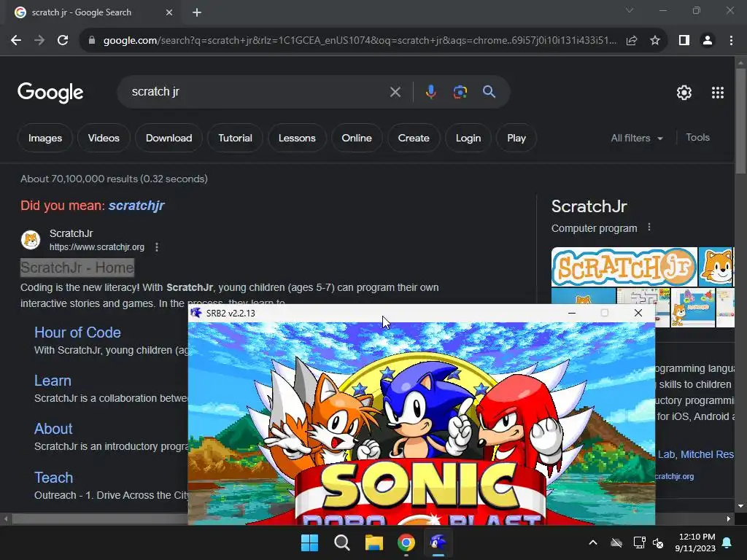
Task: Select the Play filter chip
Action: [516, 138]
